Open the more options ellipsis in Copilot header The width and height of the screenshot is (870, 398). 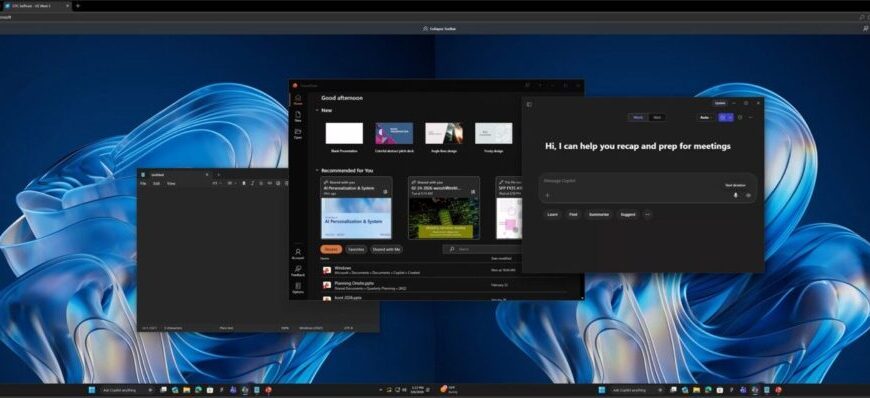[751, 118]
